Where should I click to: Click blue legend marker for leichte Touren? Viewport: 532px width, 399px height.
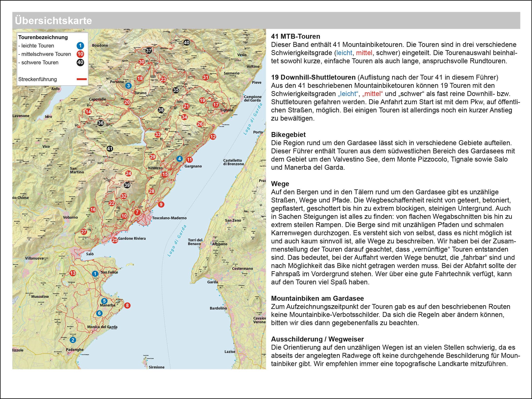click(80, 45)
